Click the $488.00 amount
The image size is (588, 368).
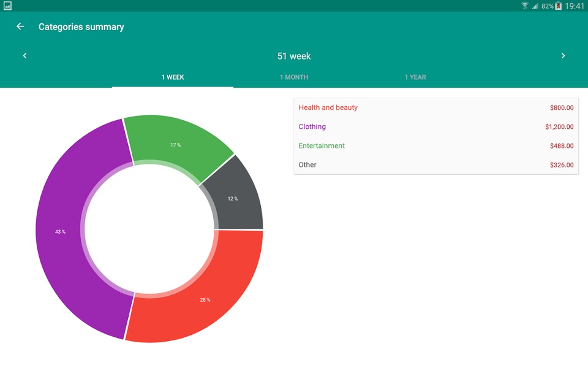(x=562, y=146)
